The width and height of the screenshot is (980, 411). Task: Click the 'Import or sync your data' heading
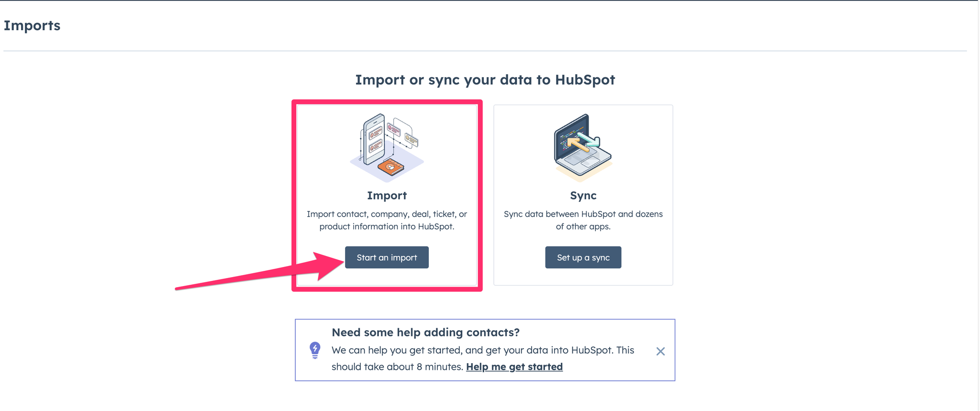(x=485, y=79)
